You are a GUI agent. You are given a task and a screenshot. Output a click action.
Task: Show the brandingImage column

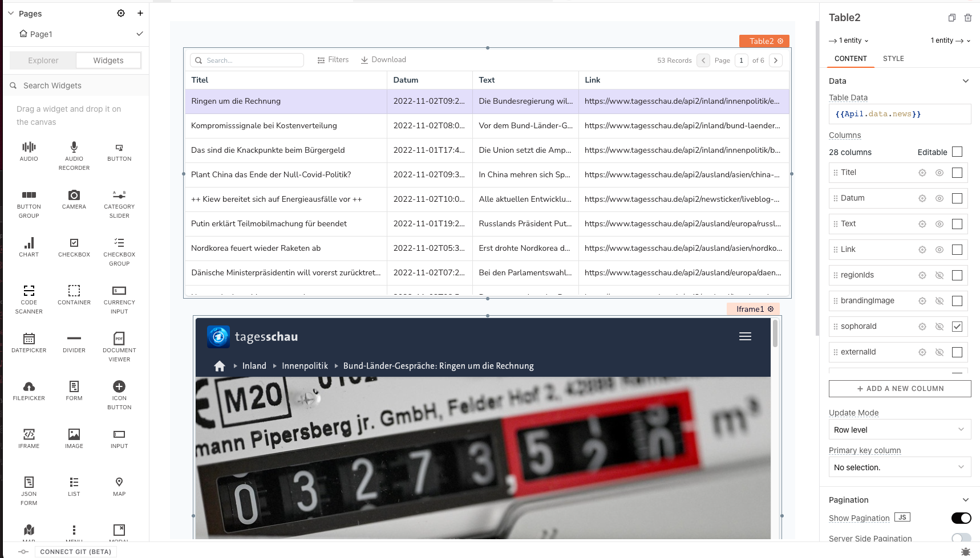tap(939, 301)
